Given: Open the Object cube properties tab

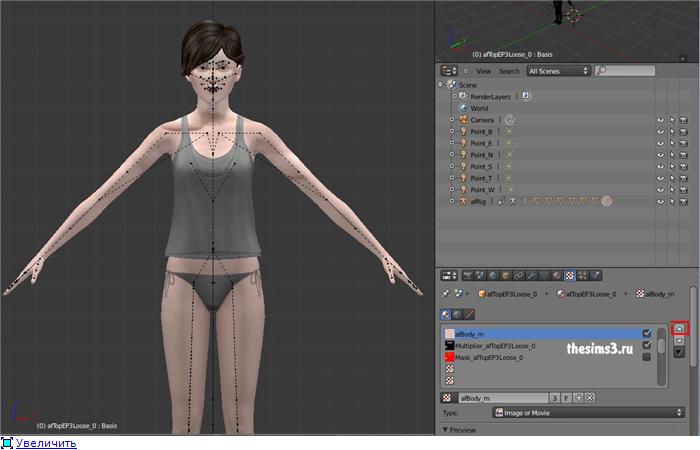Looking at the screenshot, I should [505, 275].
